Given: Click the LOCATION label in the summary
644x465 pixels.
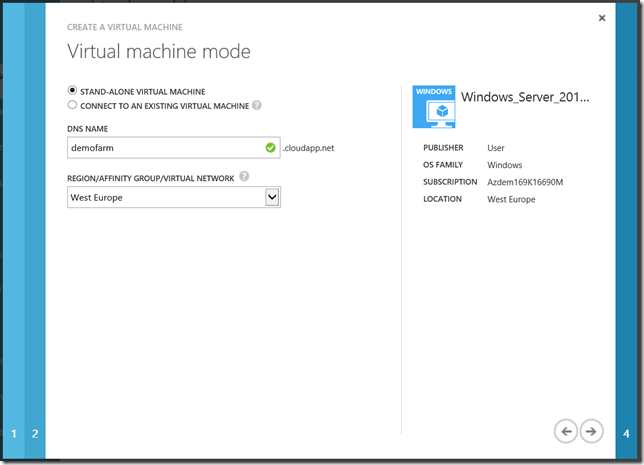Looking at the screenshot, I should point(442,199).
